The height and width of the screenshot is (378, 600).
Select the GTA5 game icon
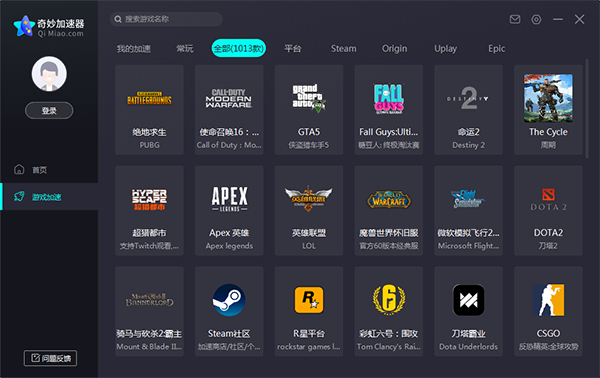[309, 98]
